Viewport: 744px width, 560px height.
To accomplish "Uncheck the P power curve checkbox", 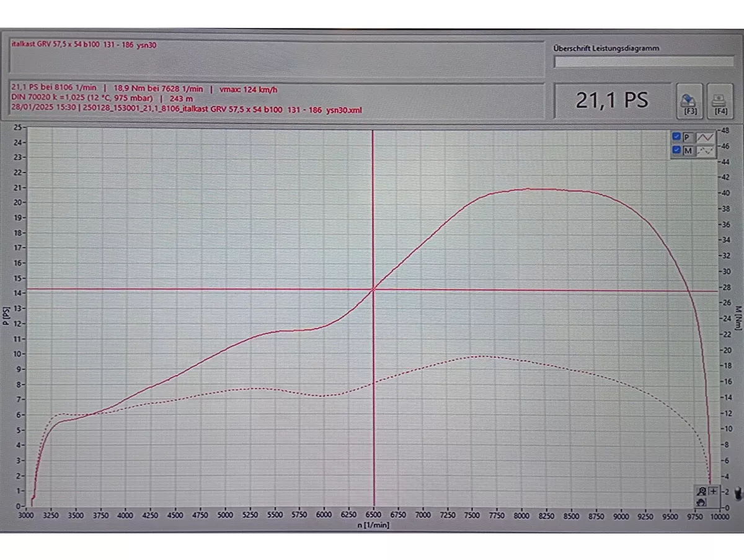I will (676, 137).
